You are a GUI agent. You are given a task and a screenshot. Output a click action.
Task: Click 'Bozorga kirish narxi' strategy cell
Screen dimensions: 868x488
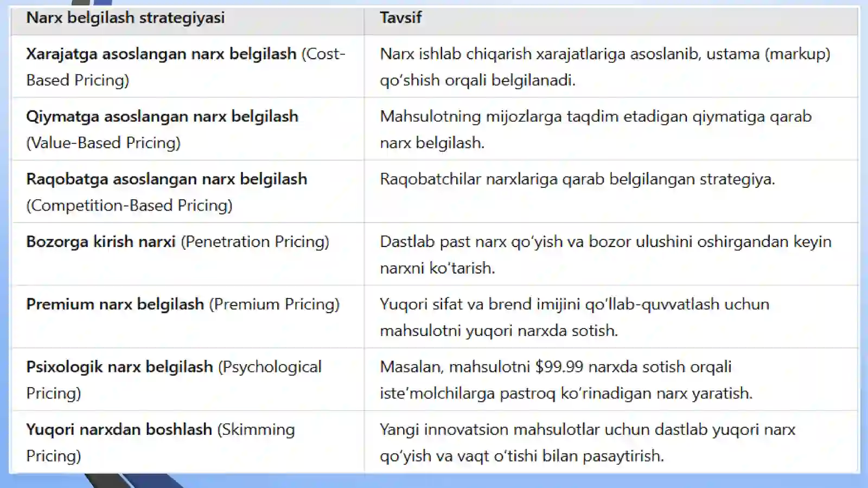coord(187,254)
